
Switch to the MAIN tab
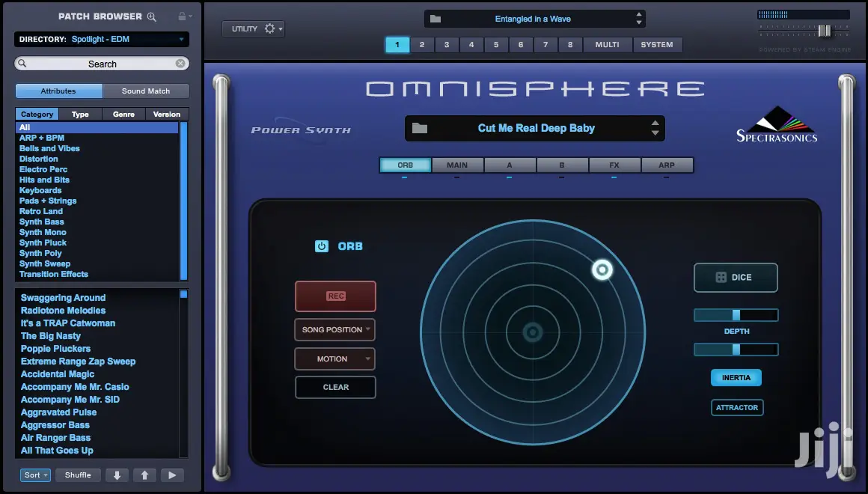coord(457,165)
